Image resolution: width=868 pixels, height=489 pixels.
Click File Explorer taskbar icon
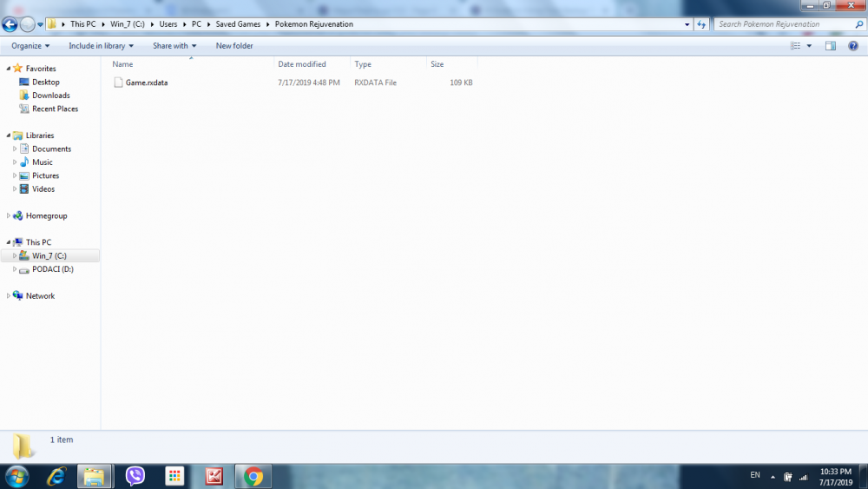tap(95, 476)
